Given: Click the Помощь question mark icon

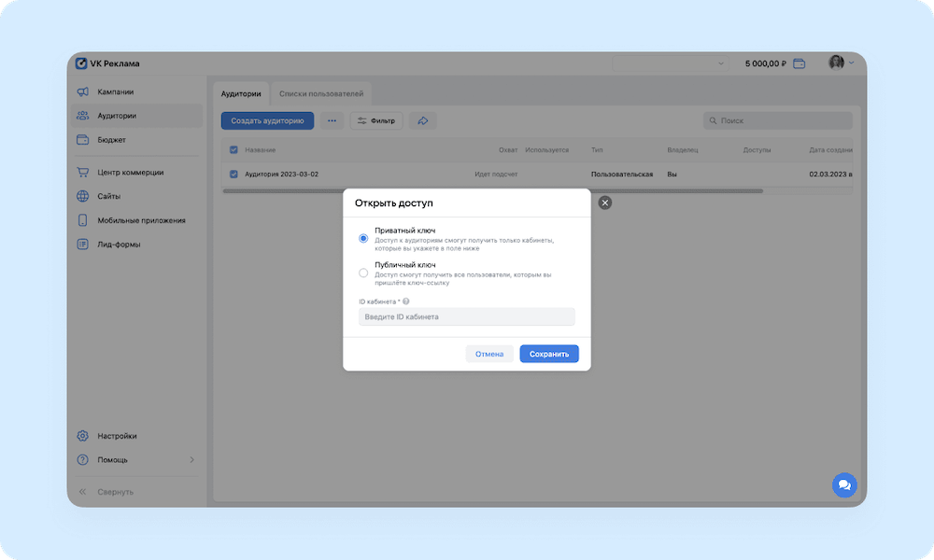Looking at the screenshot, I should [83, 459].
